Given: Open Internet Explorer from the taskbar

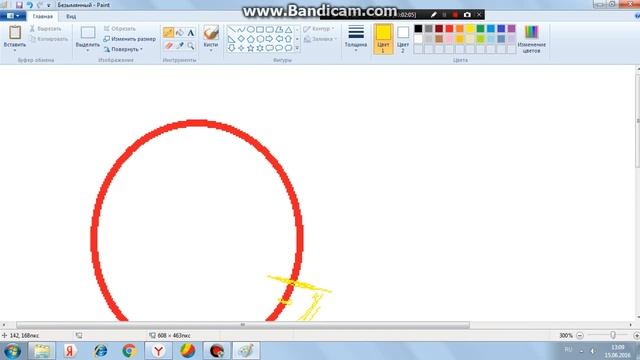Looking at the screenshot, I should (100, 351).
